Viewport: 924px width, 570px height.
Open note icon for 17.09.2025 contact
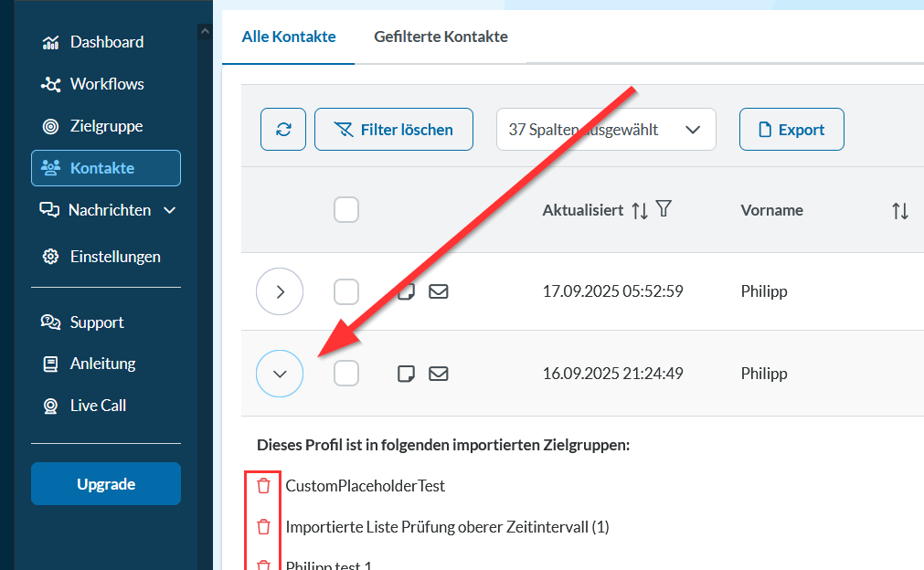(x=407, y=292)
